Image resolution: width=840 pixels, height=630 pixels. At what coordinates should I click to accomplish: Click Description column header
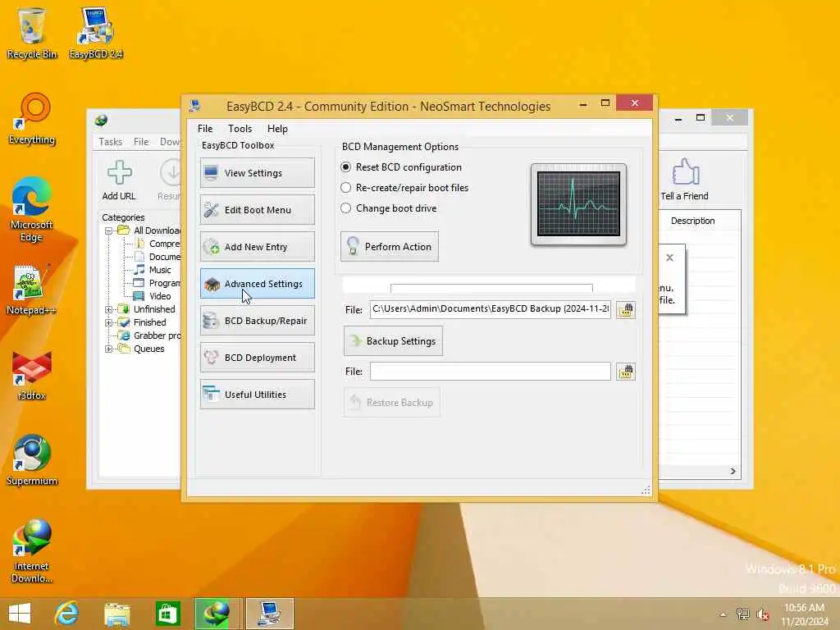coord(692,221)
